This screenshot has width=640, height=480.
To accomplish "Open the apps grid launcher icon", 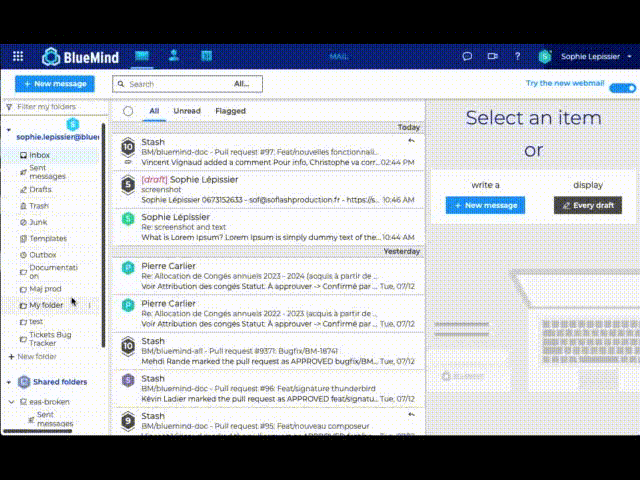I will (x=18, y=56).
